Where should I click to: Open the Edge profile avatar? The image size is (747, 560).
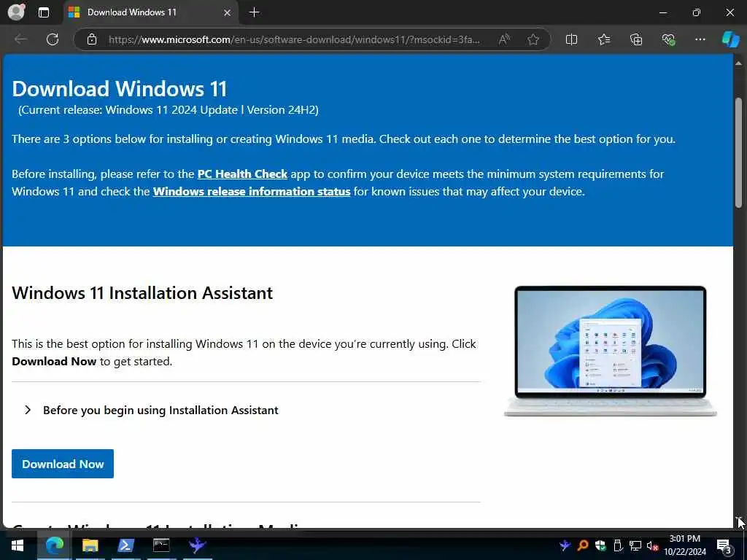(16, 12)
